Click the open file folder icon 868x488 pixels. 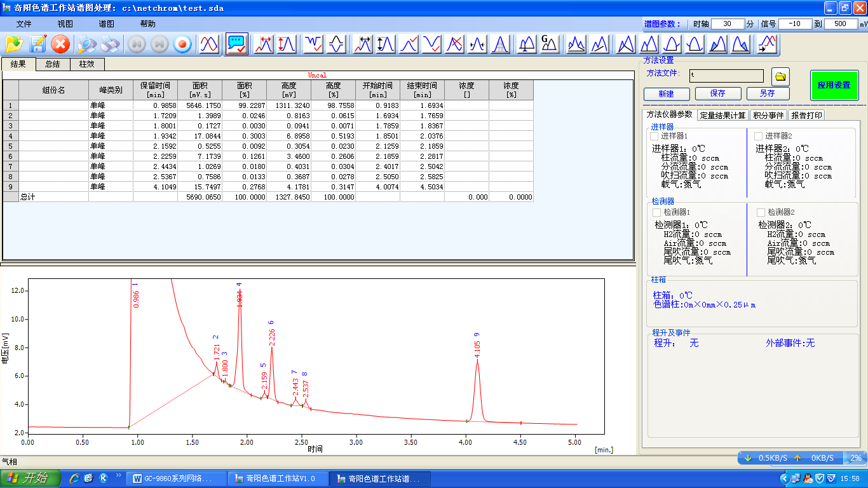point(14,44)
